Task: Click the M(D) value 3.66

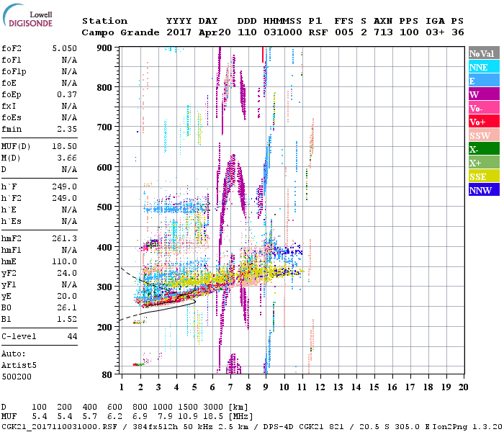Action: tap(67, 158)
